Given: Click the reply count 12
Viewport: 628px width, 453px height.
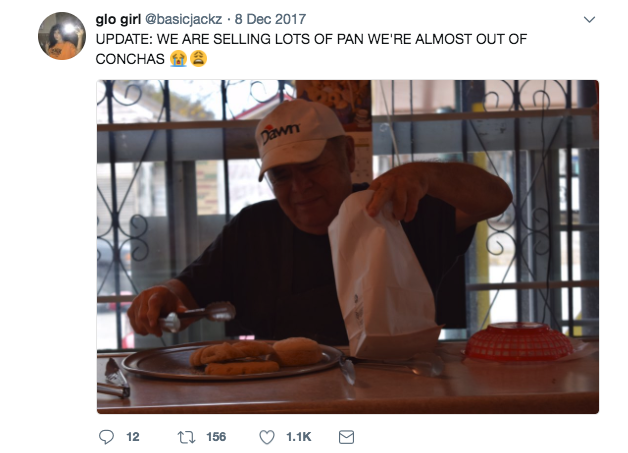Looking at the screenshot, I should 133,437.
